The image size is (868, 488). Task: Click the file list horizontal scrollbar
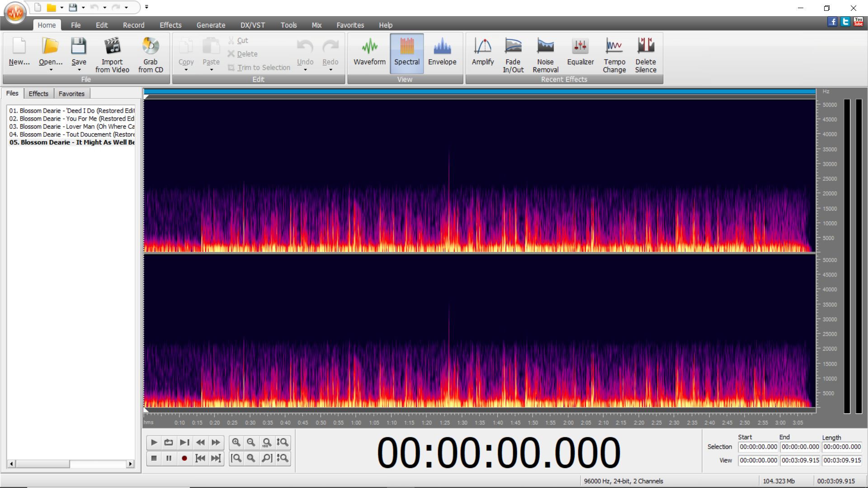click(71, 464)
